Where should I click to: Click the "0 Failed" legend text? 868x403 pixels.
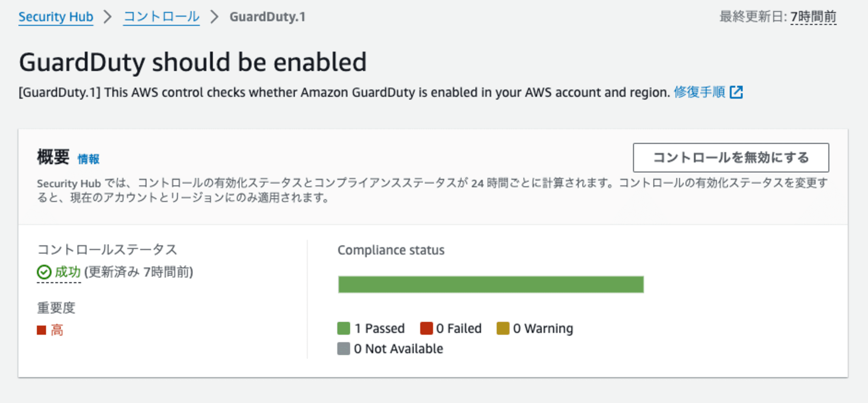(x=459, y=328)
